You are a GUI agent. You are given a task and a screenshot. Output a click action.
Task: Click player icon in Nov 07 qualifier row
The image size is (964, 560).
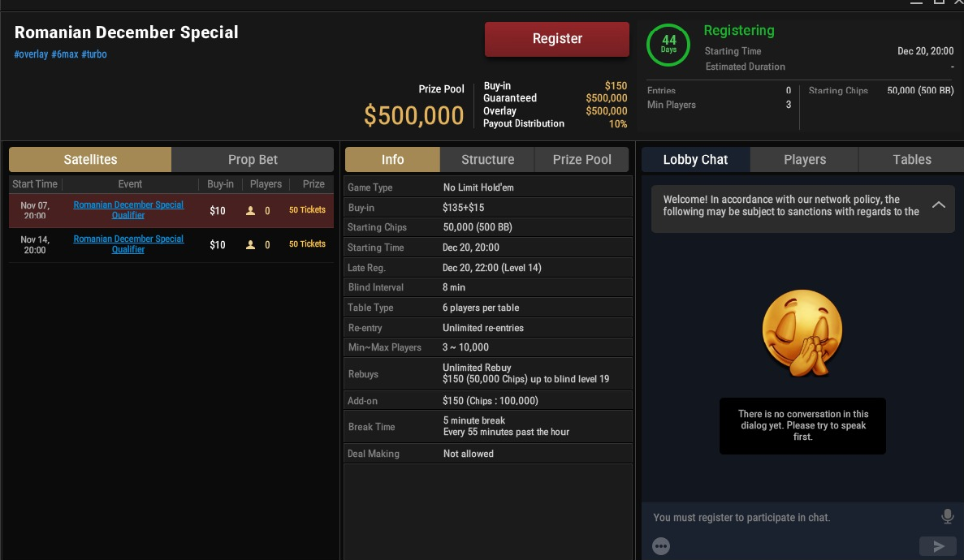[x=251, y=211]
